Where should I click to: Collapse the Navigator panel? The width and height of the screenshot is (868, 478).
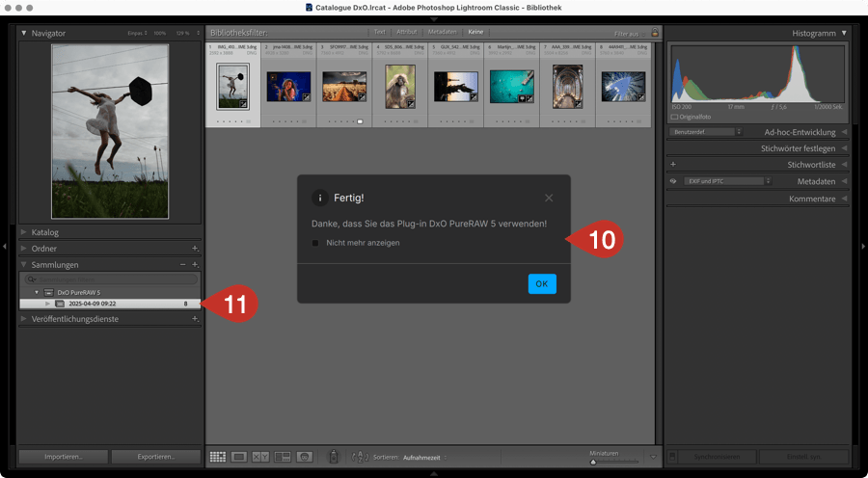tap(24, 33)
